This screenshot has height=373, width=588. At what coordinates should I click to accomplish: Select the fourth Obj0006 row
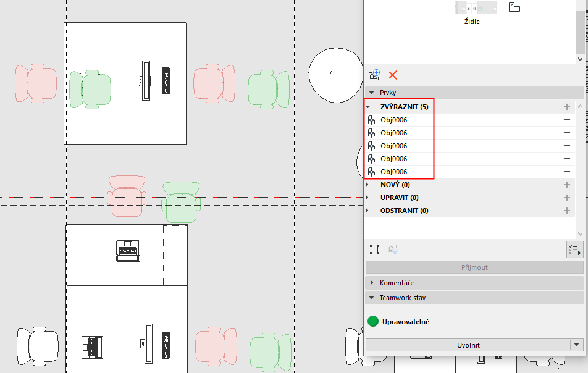(470, 159)
